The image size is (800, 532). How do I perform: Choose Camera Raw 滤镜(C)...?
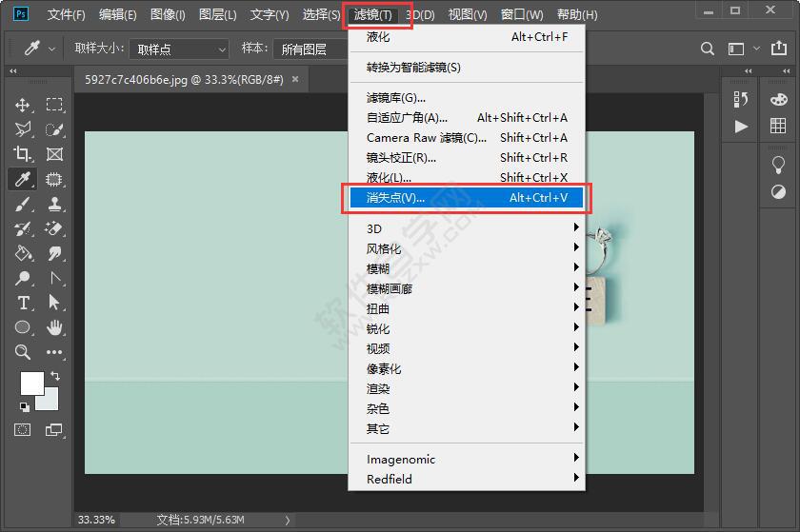(467, 137)
